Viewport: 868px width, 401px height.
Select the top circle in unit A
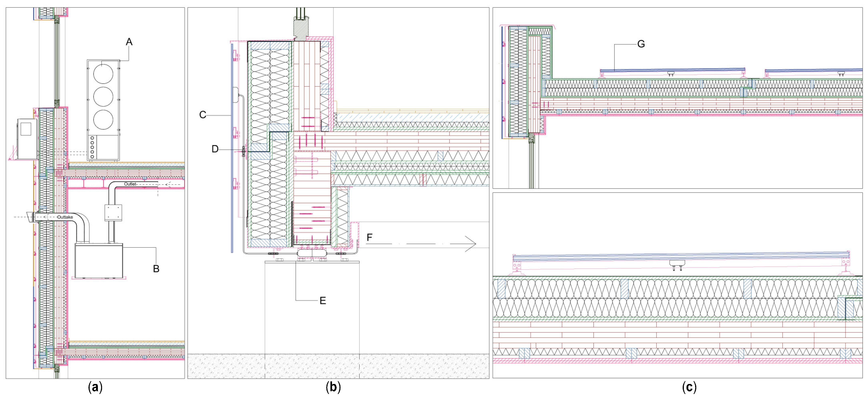point(103,74)
